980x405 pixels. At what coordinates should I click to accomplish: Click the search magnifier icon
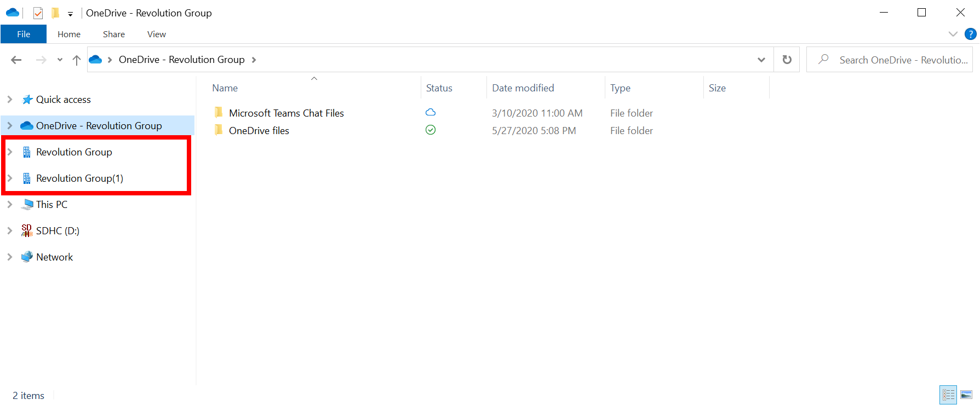pyautogui.click(x=823, y=59)
